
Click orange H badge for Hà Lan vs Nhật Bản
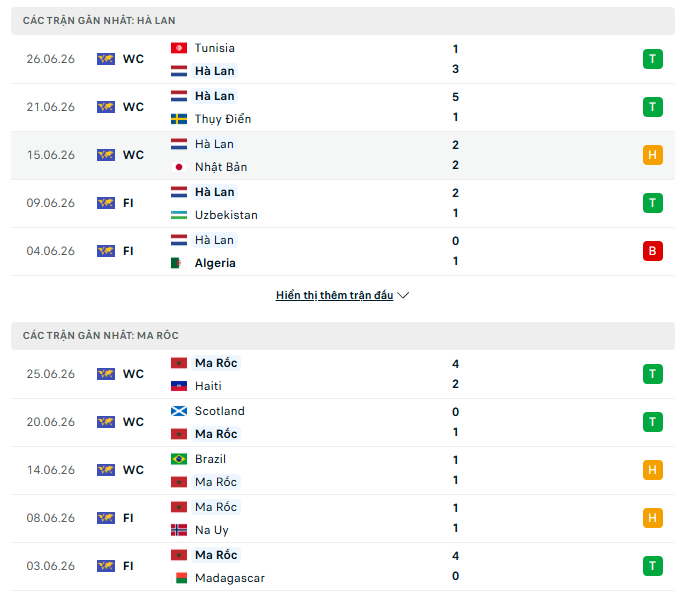[653, 155]
